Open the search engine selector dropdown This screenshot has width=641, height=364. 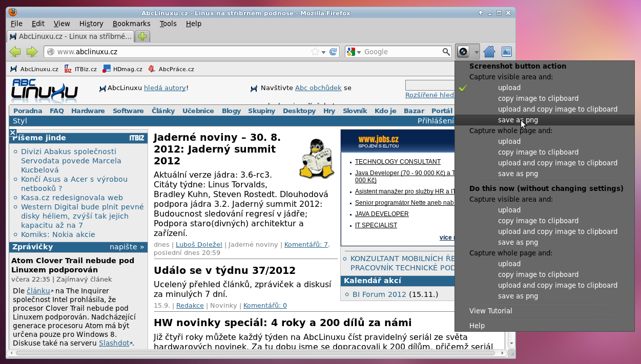point(359,52)
